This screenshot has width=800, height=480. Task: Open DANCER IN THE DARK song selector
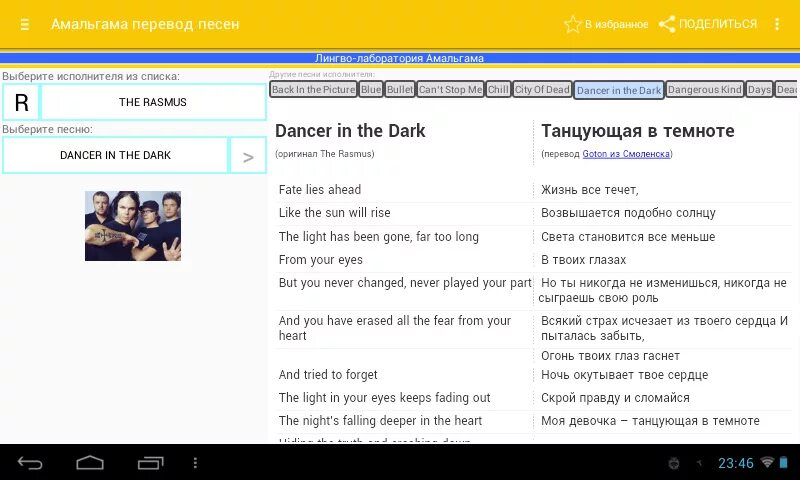coord(115,155)
